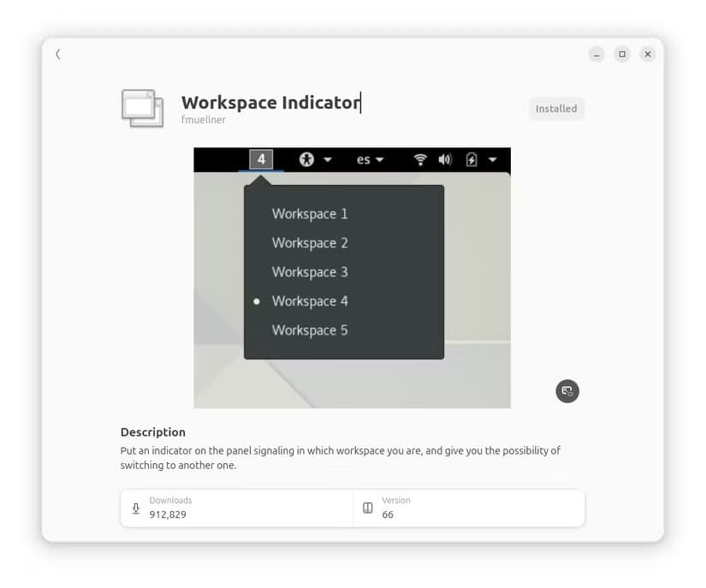The width and height of the screenshot is (706, 588).
Task: Click the fmuellner author link
Action: tap(203, 120)
